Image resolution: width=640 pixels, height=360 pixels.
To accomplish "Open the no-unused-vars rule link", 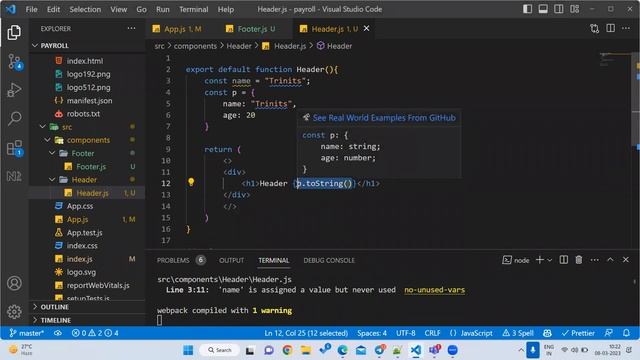I will click(434, 290).
